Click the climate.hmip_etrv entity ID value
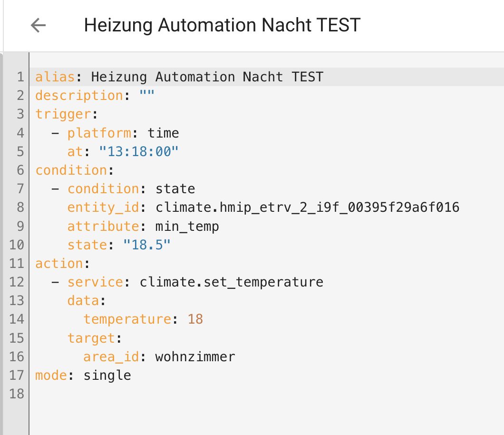 point(307,208)
